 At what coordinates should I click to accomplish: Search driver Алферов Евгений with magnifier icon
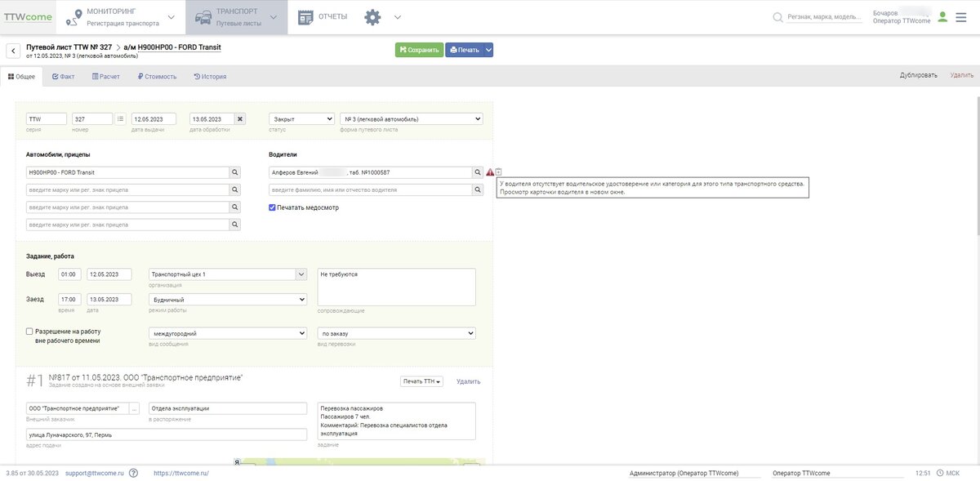tap(478, 172)
